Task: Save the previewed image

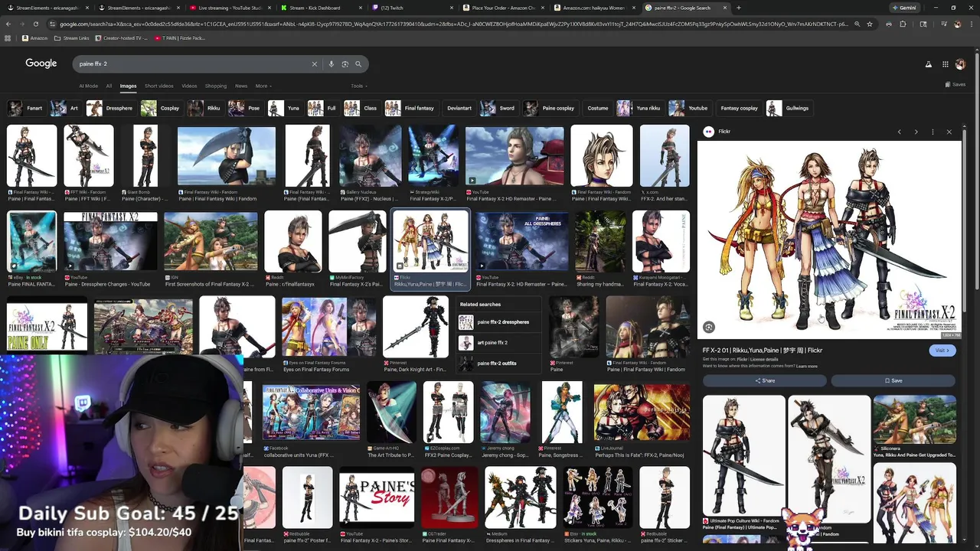Action: pos(893,380)
